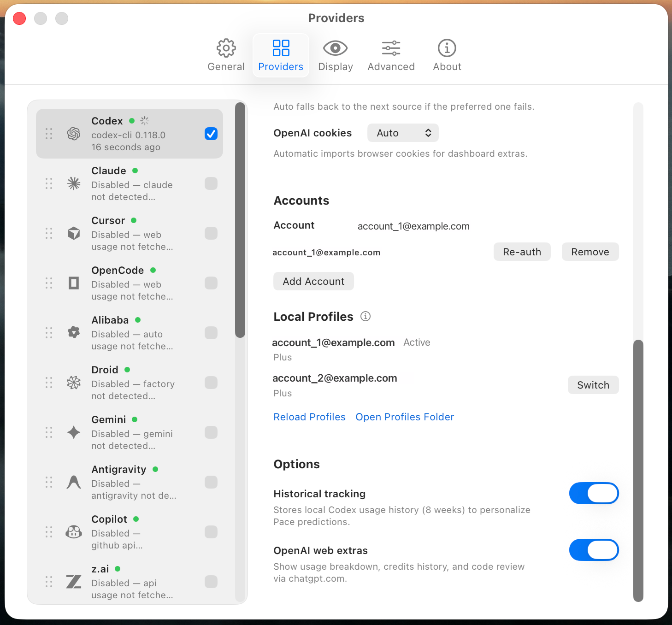Enable the Alibaba provider checkbox
672x625 pixels.
211,333
